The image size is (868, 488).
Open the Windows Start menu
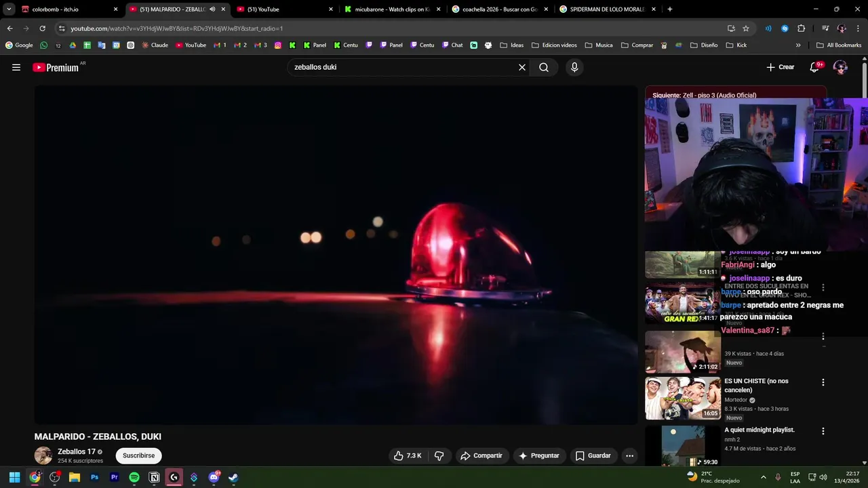tap(14, 477)
